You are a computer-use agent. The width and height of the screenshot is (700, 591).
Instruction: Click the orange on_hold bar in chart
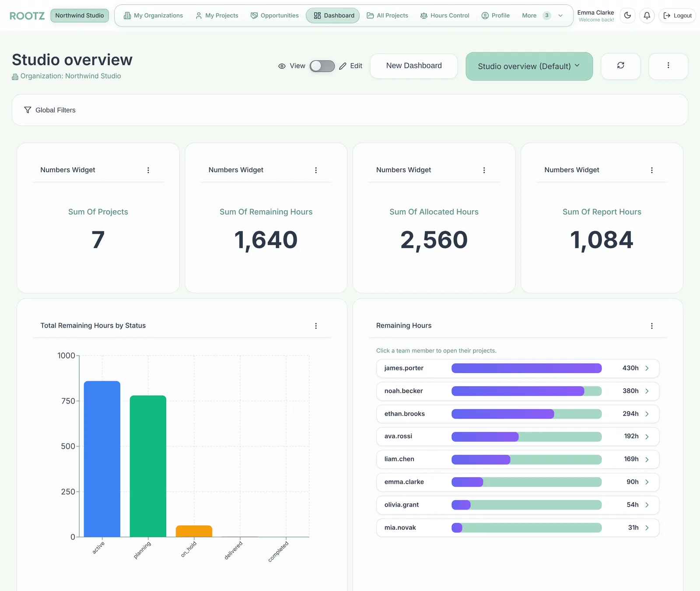194,531
